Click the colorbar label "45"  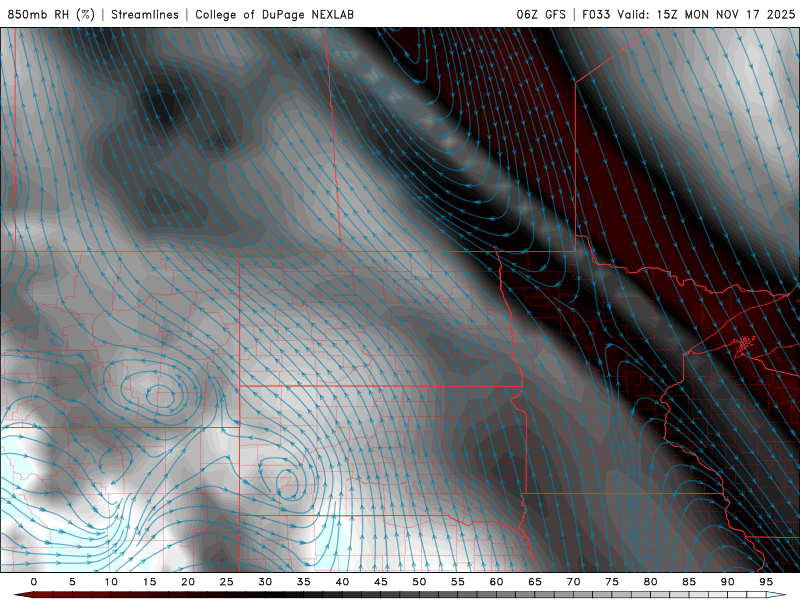pos(381,582)
